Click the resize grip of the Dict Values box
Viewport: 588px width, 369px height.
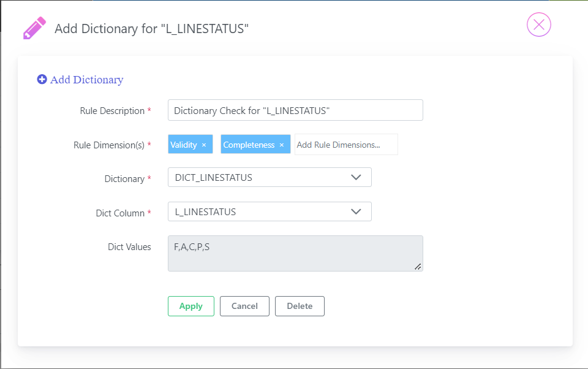[418, 267]
